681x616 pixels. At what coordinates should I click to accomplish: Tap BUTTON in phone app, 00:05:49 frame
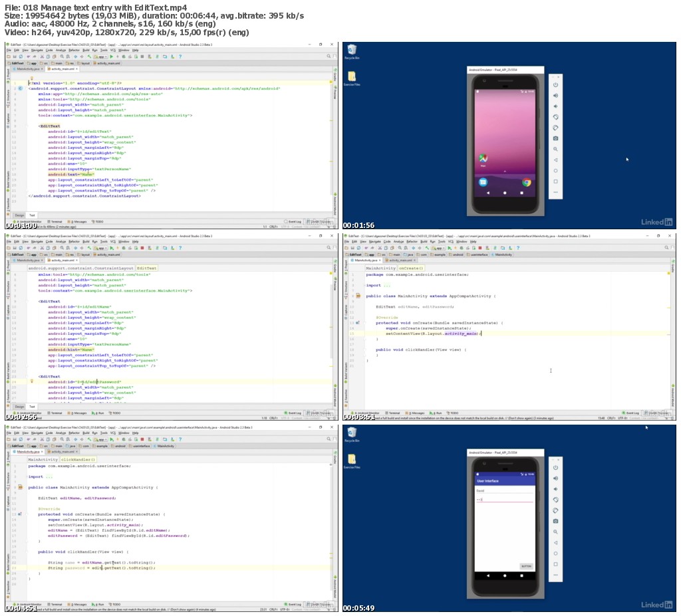pos(526,566)
